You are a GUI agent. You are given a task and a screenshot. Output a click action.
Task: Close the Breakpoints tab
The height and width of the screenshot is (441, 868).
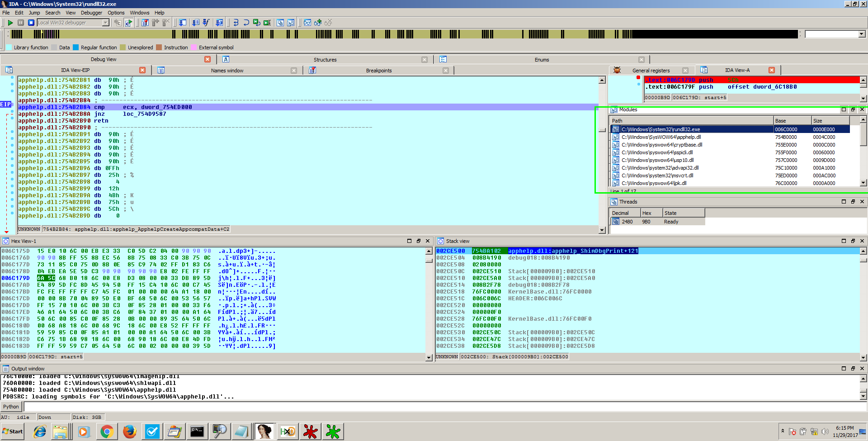tap(446, 71)
